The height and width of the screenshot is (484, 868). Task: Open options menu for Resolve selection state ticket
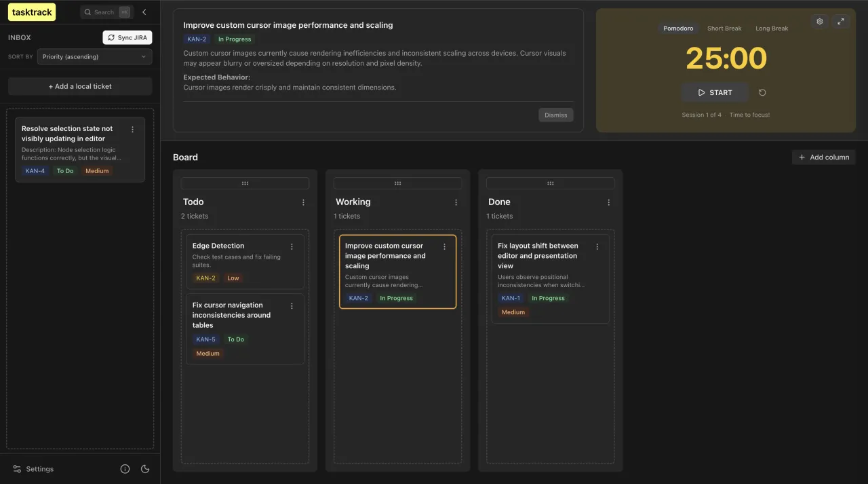132,130
